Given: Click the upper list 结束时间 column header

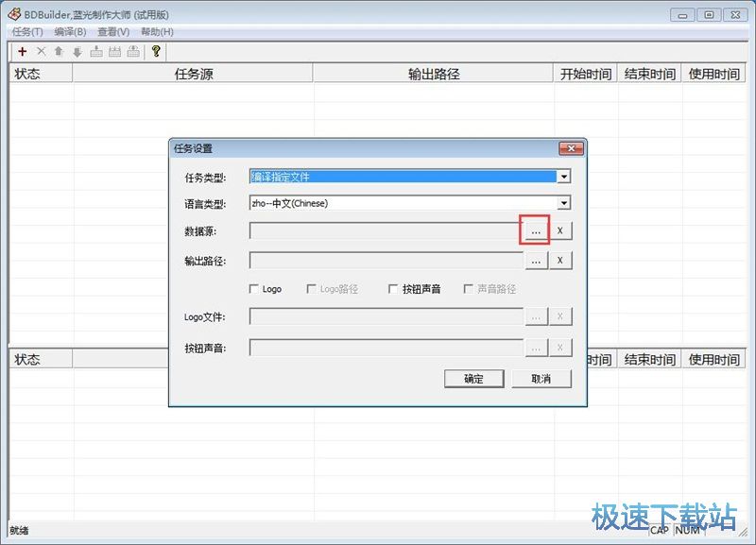Looking at the screenshot, I should (x=649, y=74).
